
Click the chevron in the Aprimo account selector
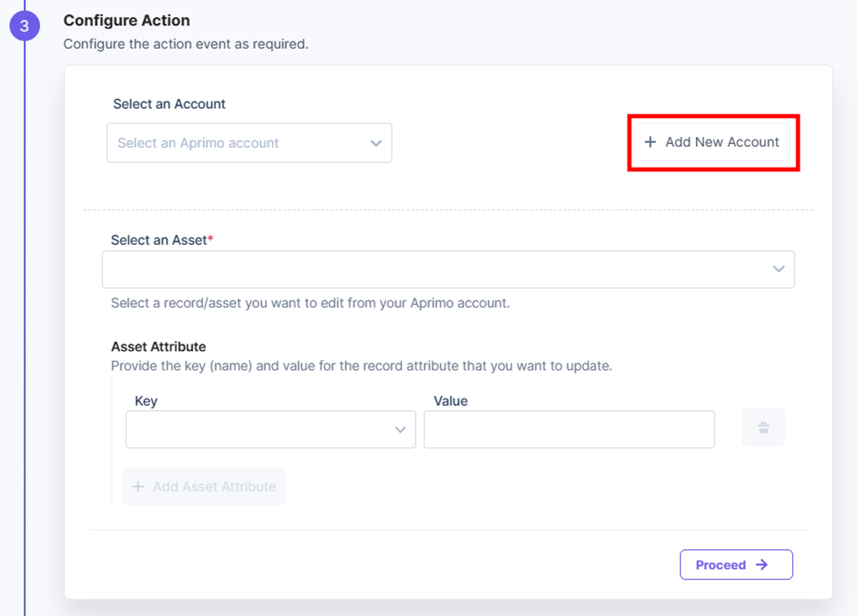pyautogui.click(x=376, y=143)
